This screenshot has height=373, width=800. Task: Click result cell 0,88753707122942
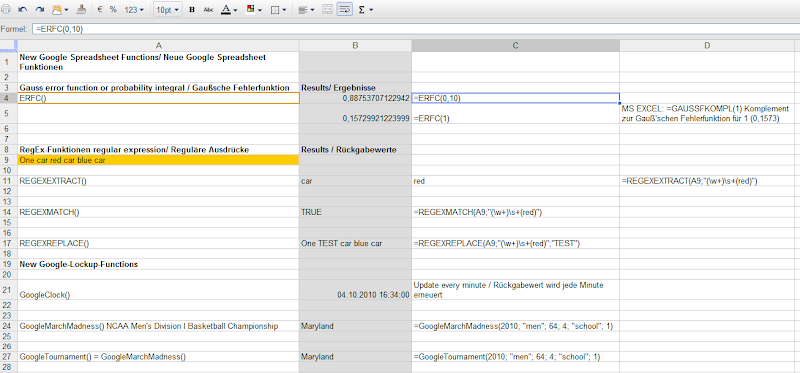[x=355, y=98]
